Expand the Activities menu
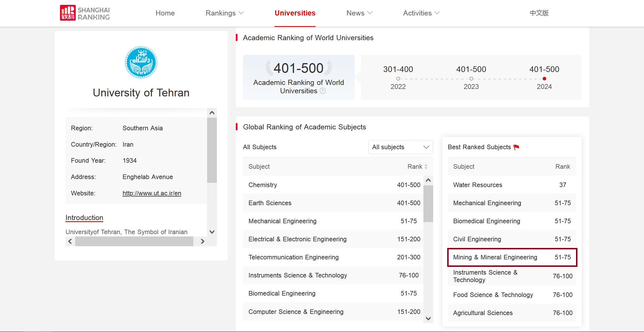The image size is (644, 332). (421, 13)
